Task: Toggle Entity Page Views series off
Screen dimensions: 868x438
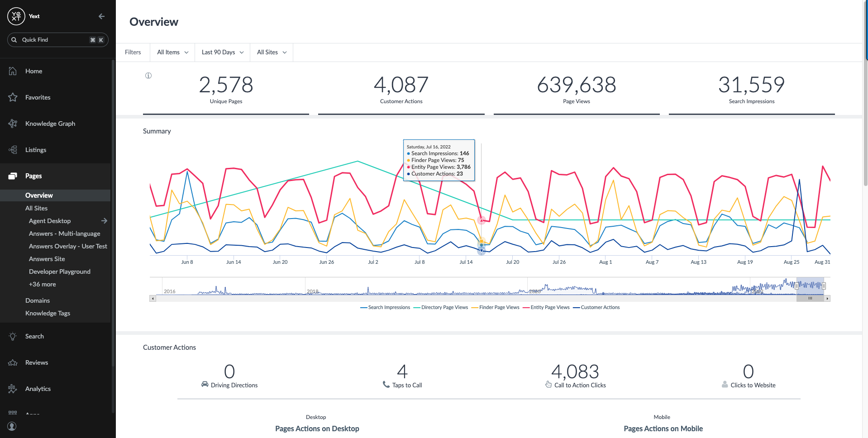Action: pyautogui.click(x=549, y=307)
